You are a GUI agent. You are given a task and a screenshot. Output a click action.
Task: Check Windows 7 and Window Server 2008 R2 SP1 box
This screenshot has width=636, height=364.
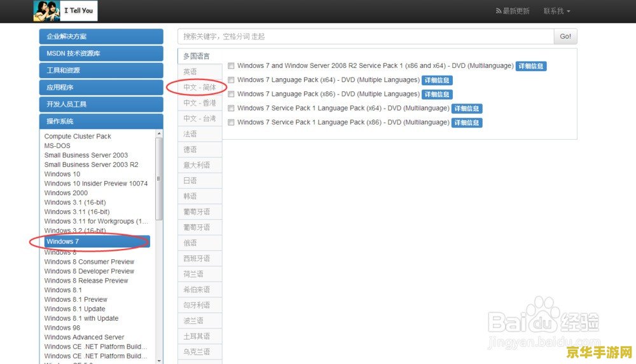click(232, 65)
